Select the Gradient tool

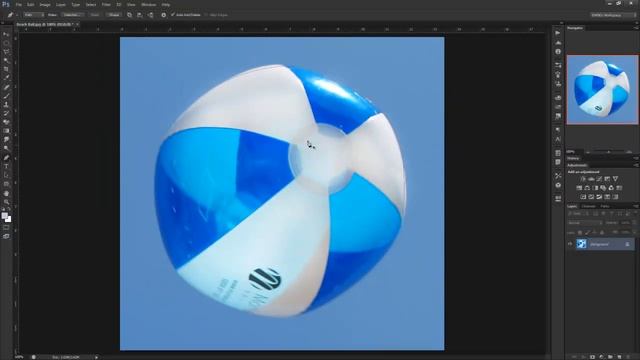pos(6,131)
